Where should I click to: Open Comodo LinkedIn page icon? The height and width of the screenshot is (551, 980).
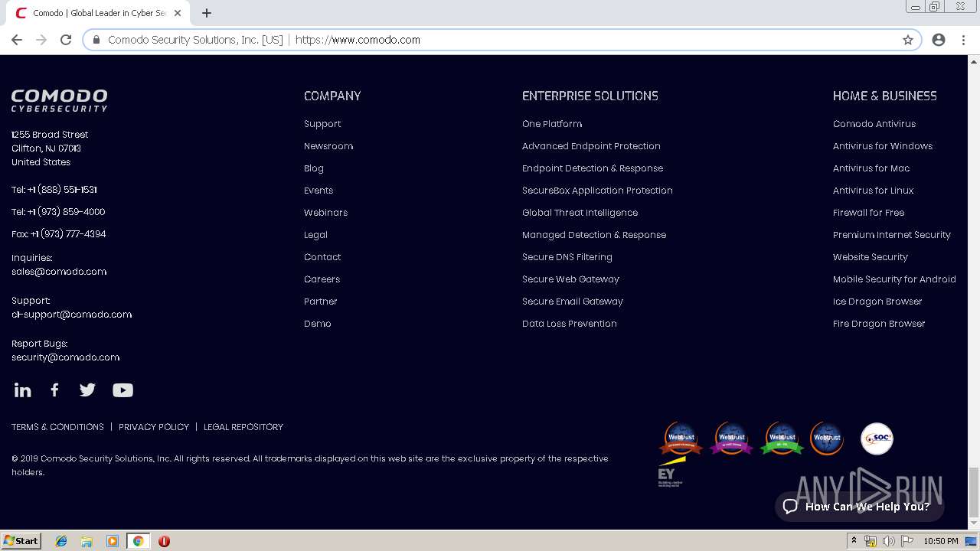click(23, 390)
